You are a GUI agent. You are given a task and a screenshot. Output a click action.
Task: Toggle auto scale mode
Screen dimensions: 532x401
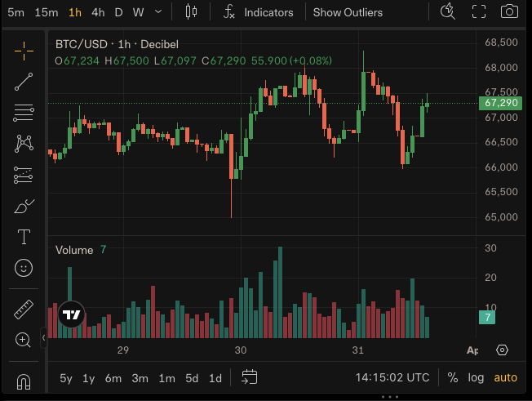506,377
